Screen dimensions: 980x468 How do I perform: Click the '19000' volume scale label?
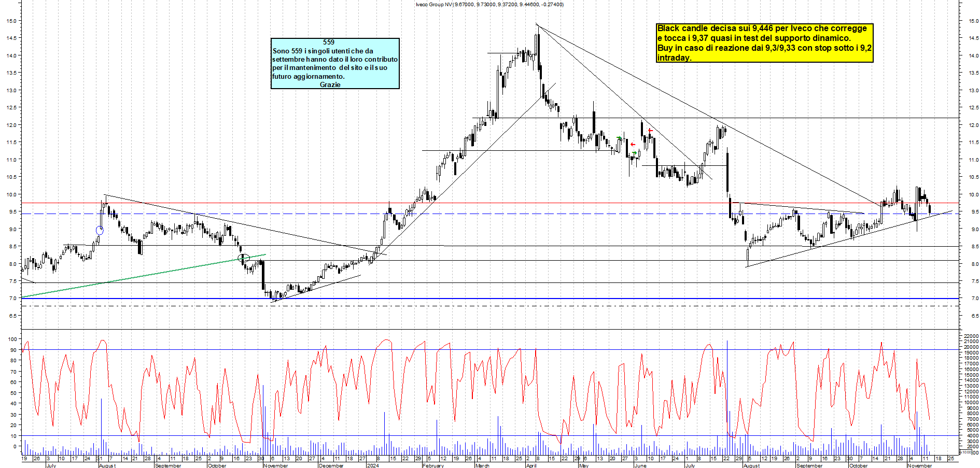pos(971,353)
